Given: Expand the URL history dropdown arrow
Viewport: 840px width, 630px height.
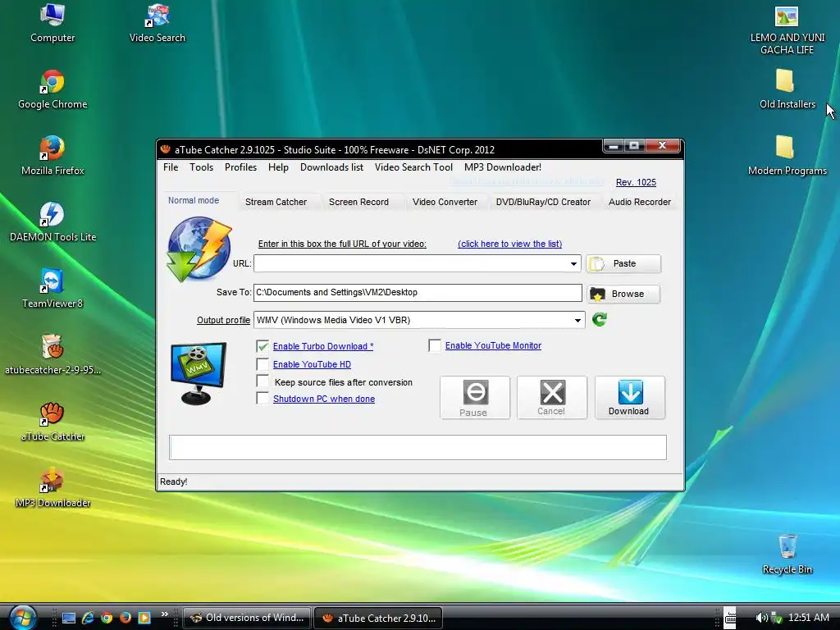Looking at the screenshot, I should (573, 263).
